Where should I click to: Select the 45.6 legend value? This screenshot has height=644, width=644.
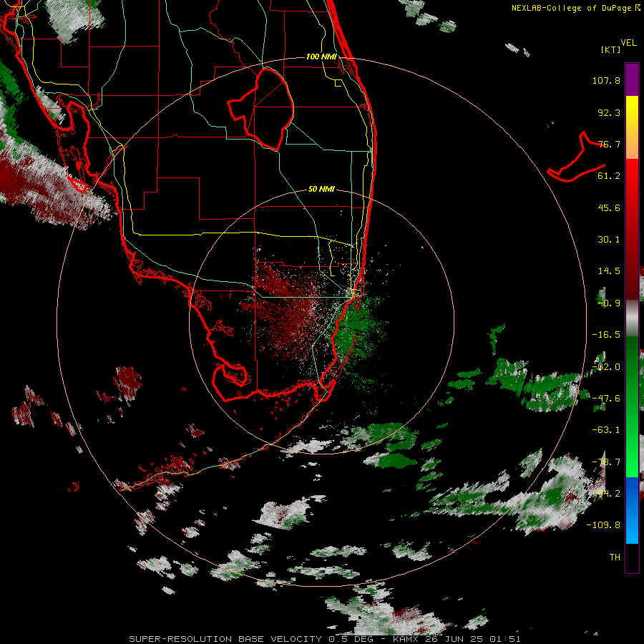[609, 208]
